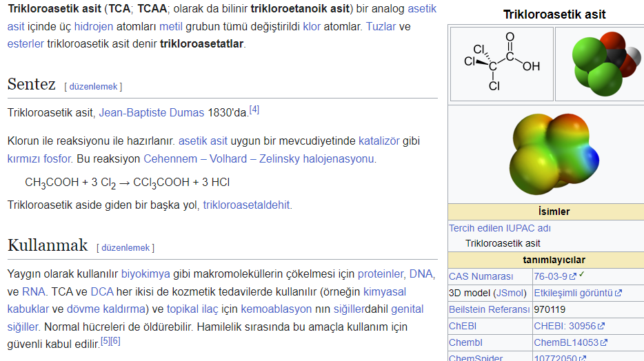Open the 'metil' link
Image resolution: width=644 pixels, height=361 pixels.
[171, 27]
